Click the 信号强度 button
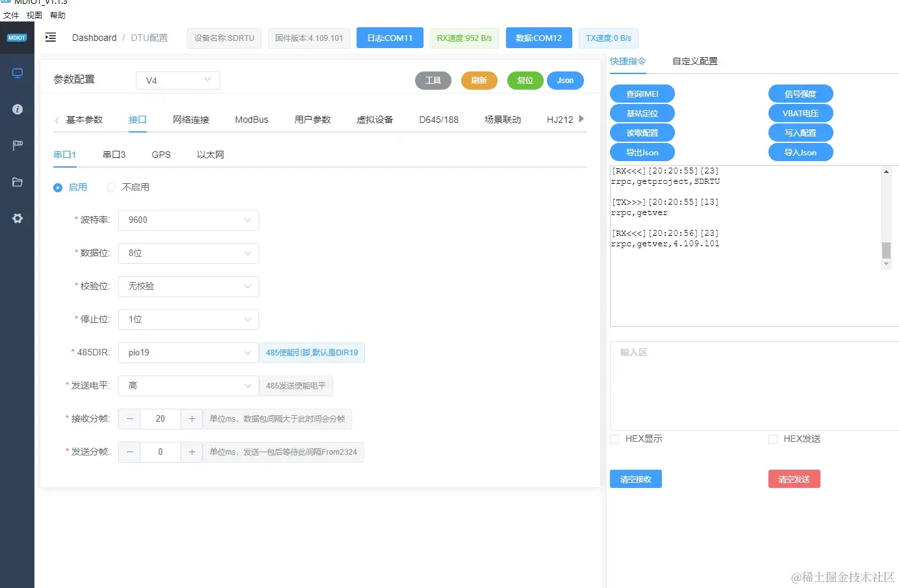The width and height of the screenshot is (899, 588). pyautogui.click(x=800, y=94)
